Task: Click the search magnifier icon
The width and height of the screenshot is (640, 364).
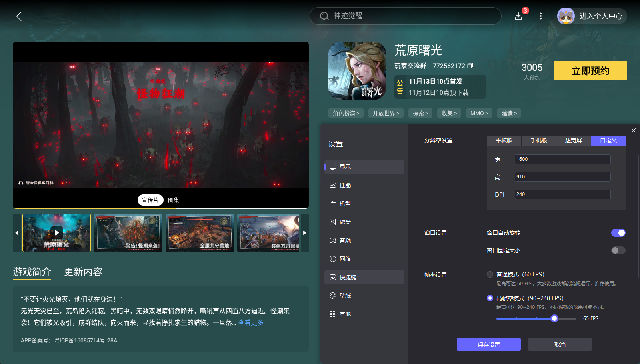Action: (324, 16)
